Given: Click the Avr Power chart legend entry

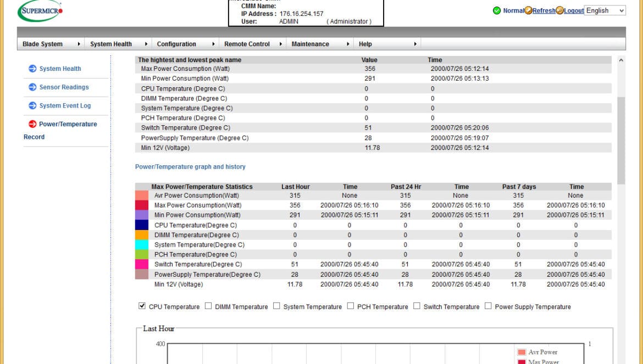Looking at the screenshot, I should pyautogui.click(x=537, y=352).
